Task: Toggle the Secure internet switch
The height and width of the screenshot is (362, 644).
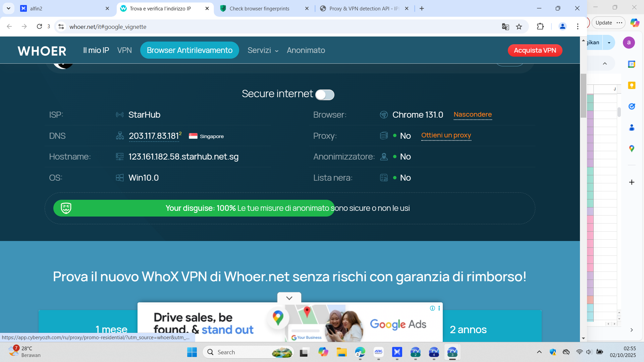Action: coord(325,95)
